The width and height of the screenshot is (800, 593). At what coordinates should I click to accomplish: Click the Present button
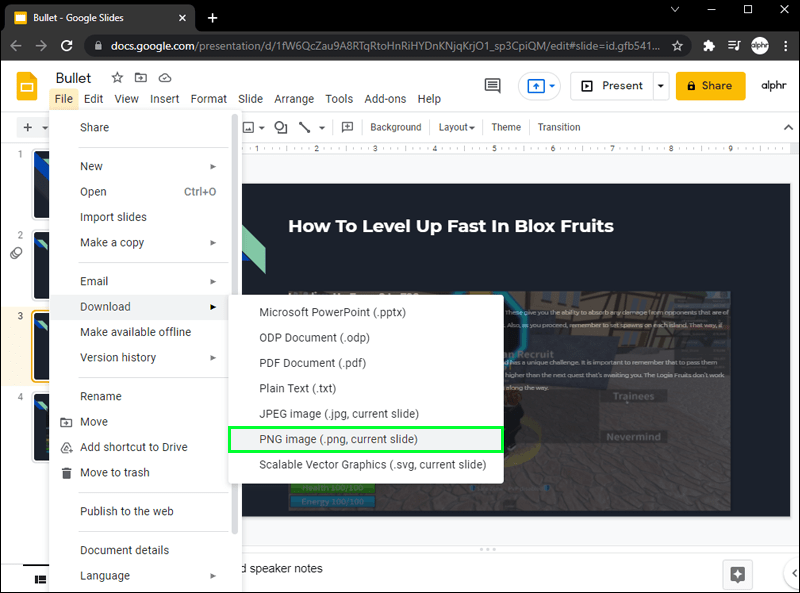tap(612, 86)
